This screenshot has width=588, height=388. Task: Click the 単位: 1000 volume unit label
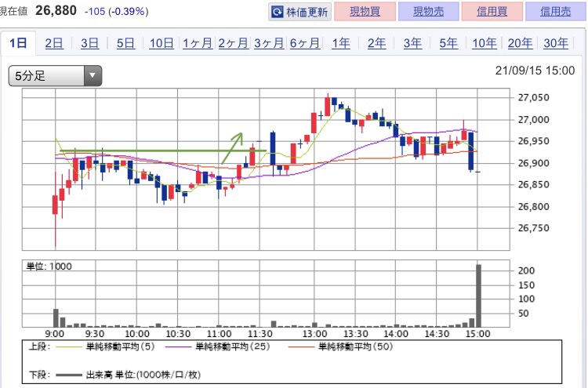coord(49,267)
